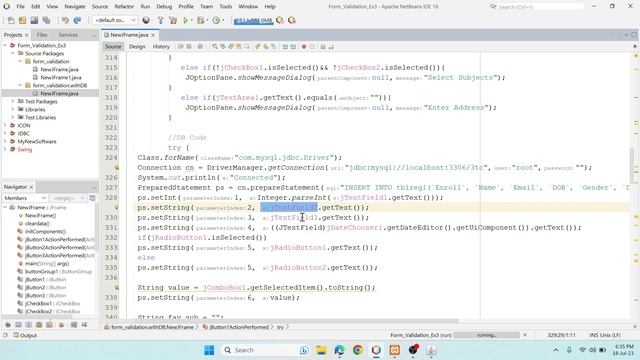
Task: Toggle first filter button at Navigator bottom
Action: tap(8, 325)
